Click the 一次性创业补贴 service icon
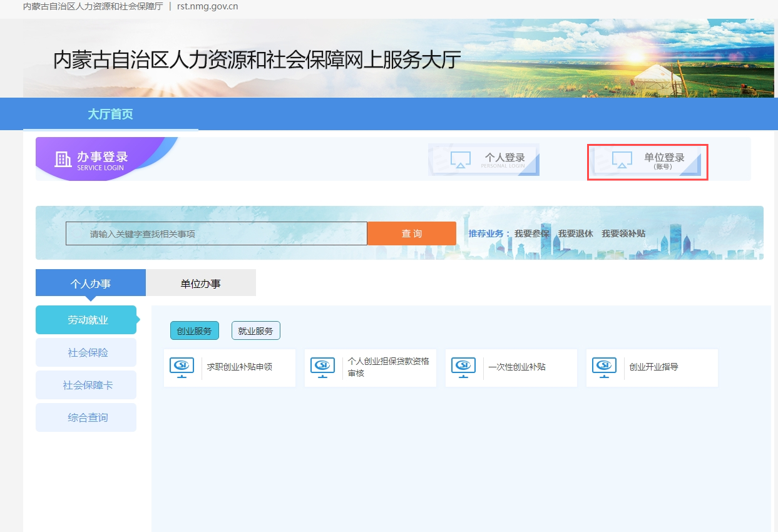The width and height of the screenshot is (778, 532). click(x=463, y=367)
